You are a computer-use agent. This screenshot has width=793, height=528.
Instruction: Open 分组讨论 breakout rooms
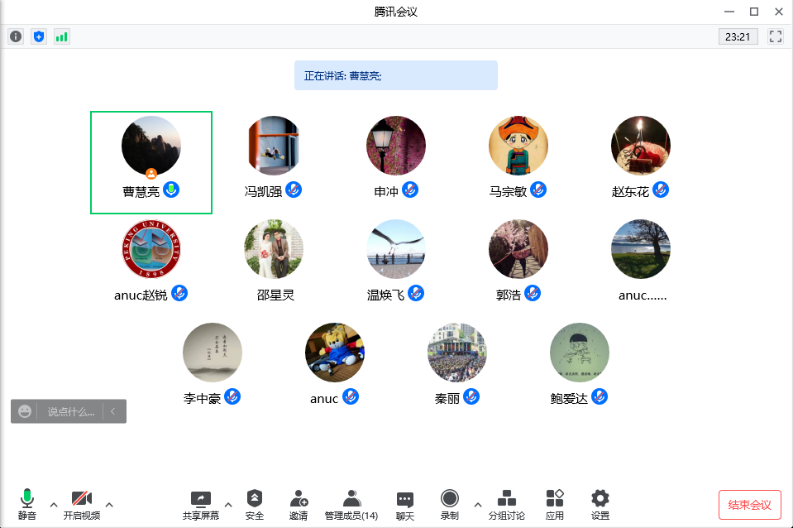pos(506,504)
